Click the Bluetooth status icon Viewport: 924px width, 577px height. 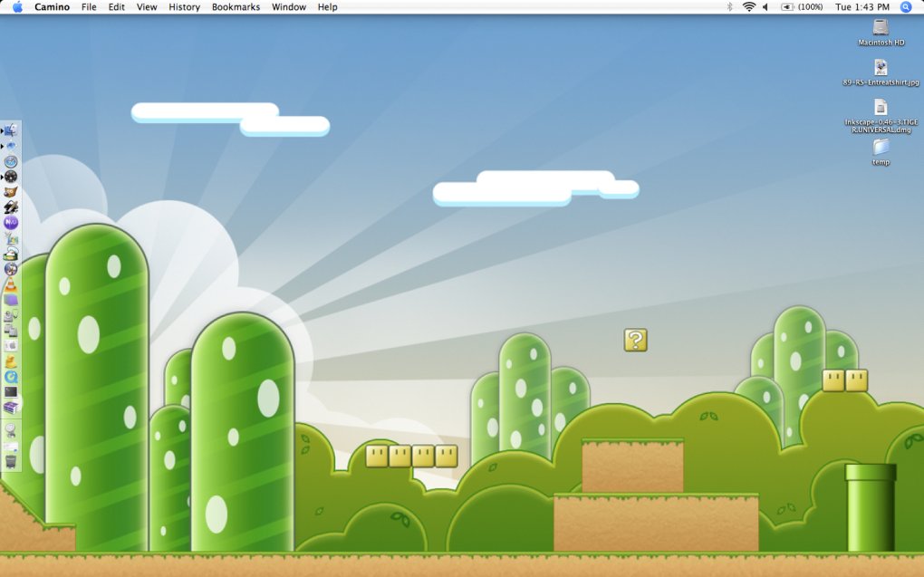pos(729,7)
